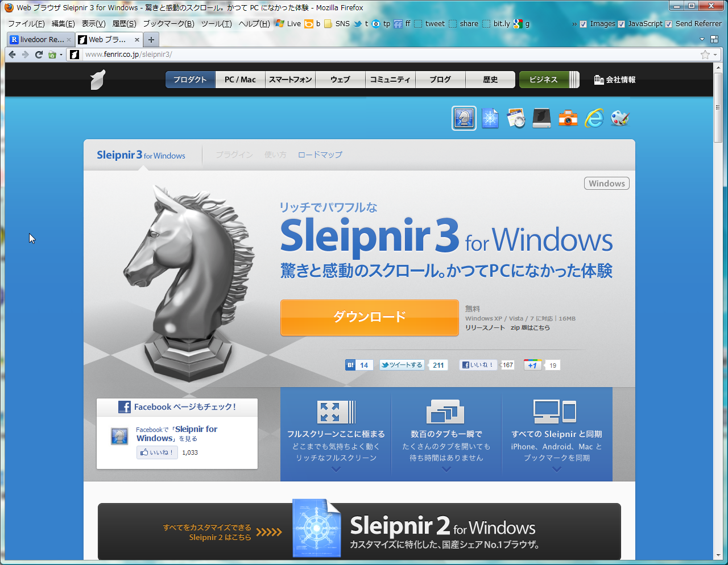Open the web page magnifier product icon
This screenshot has width=728, height=565.
tap(516, 118)
